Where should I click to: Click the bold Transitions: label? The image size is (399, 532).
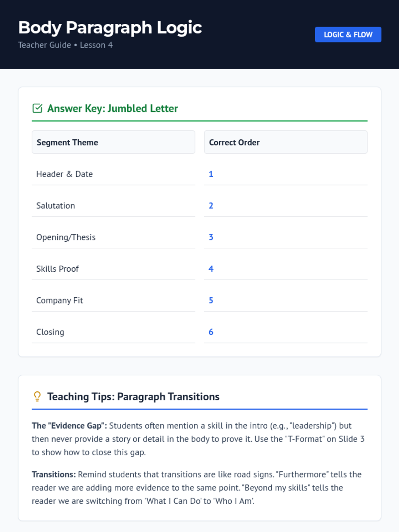pos(54,474)
